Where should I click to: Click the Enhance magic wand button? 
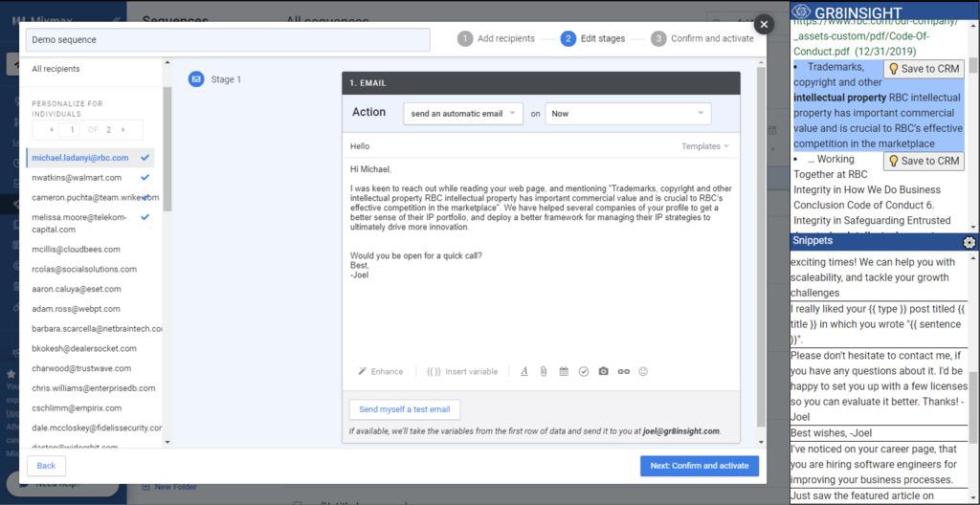(x=380, y=371)
